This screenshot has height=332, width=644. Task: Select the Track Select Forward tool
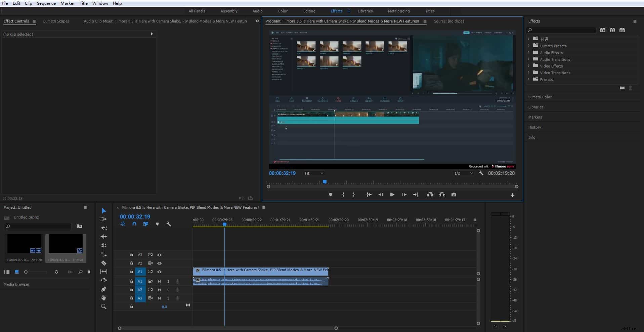pos(104,219)
